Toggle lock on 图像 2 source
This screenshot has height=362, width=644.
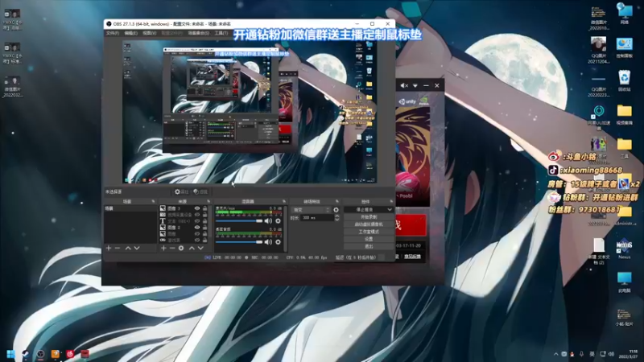pyautogui.click(x=204, y=228)
